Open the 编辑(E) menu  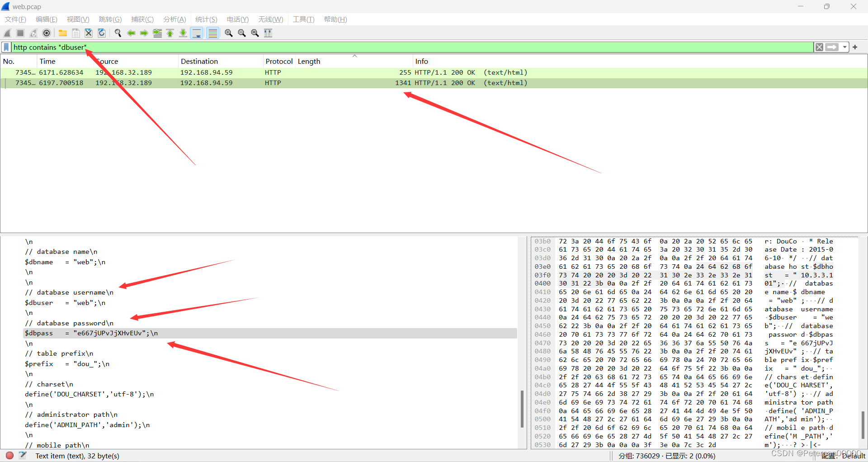(x=47, y=19)
